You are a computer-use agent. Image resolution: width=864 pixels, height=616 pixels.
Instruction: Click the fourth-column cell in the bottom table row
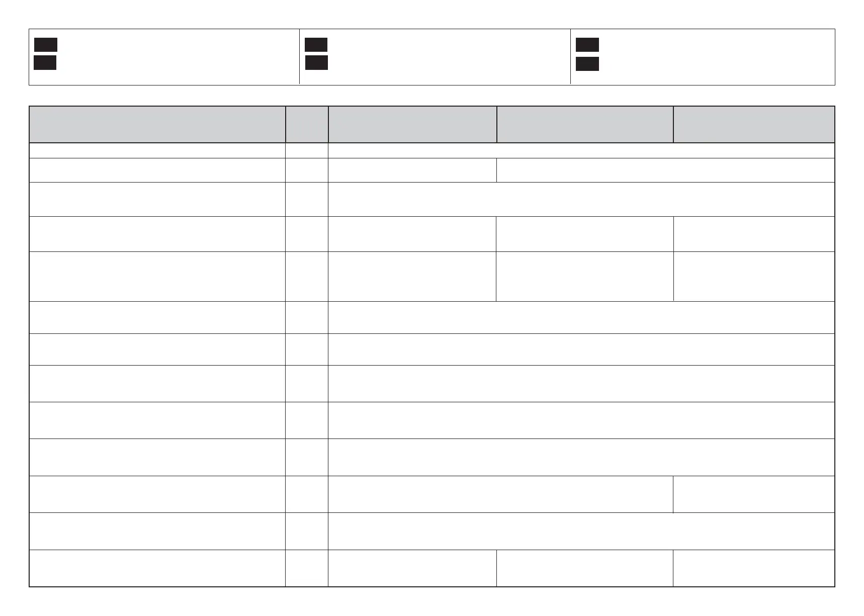[x=585, y=568]
